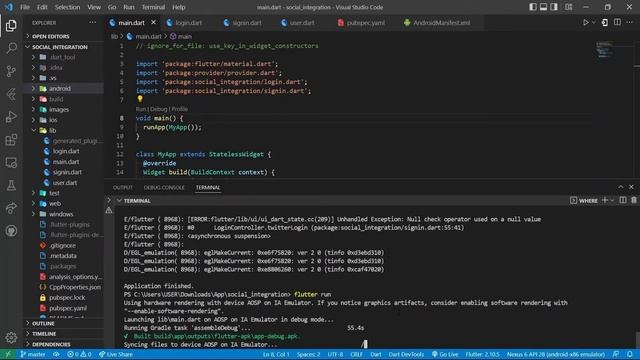Open the Extensions view icon
This screenshot has width=640, height=360.
tap(11, 140)
